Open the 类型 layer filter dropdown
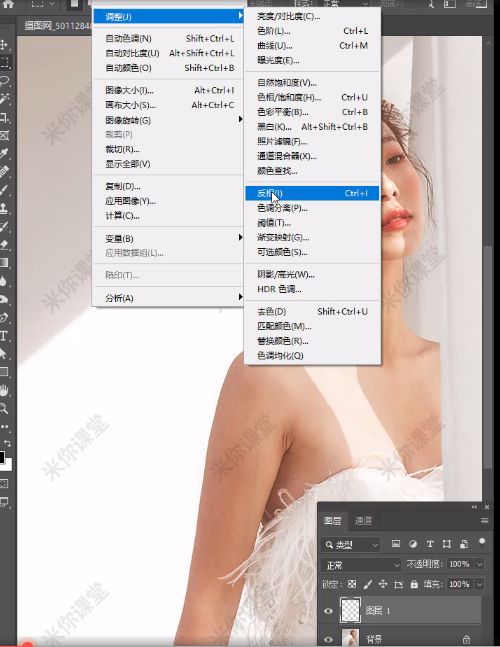 click(x=351, y=545)
